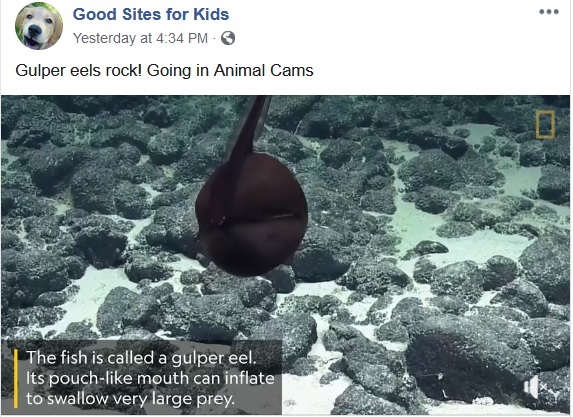Click the separator dot after the timestamp
Image resolution: width=573 pixels, height=417 pixels.
pos(215,38)
